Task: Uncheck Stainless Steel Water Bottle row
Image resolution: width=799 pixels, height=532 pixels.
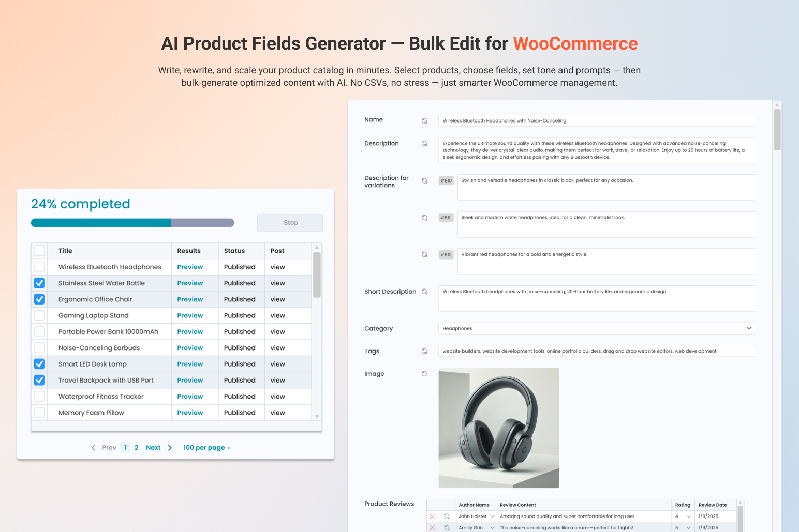Action: (39, 283)
